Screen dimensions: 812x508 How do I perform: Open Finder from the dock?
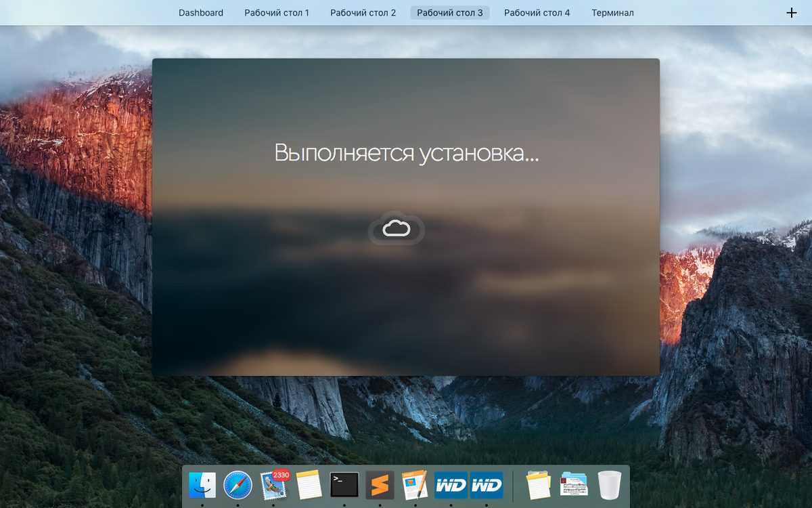(x=202, y=485)
